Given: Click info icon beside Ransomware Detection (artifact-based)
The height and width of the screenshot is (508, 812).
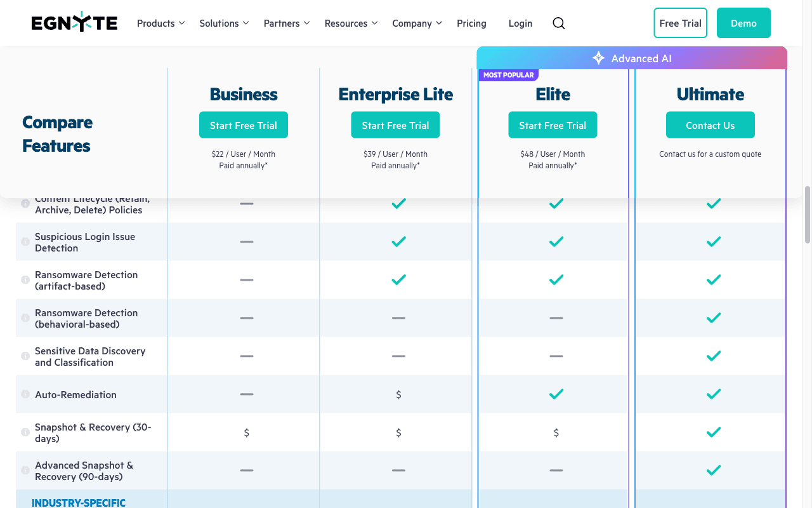Looking at the screenshot, I should [x=25, y=280].
